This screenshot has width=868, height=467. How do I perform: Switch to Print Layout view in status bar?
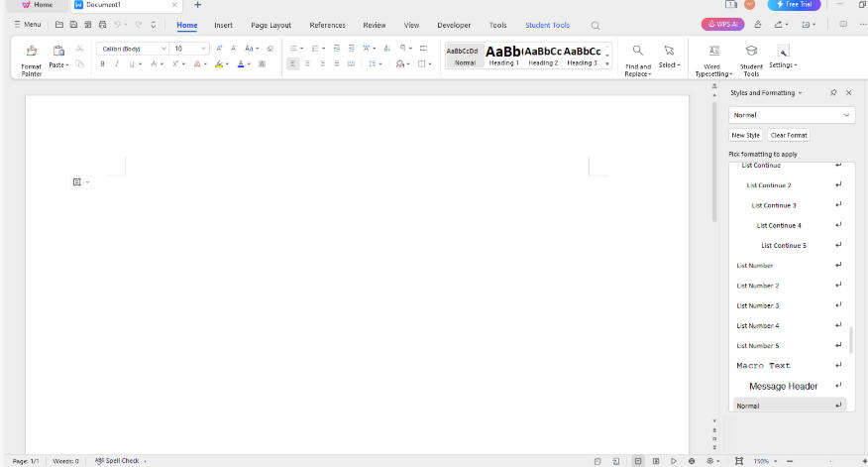pyautogui.click(x=638, y=461)
